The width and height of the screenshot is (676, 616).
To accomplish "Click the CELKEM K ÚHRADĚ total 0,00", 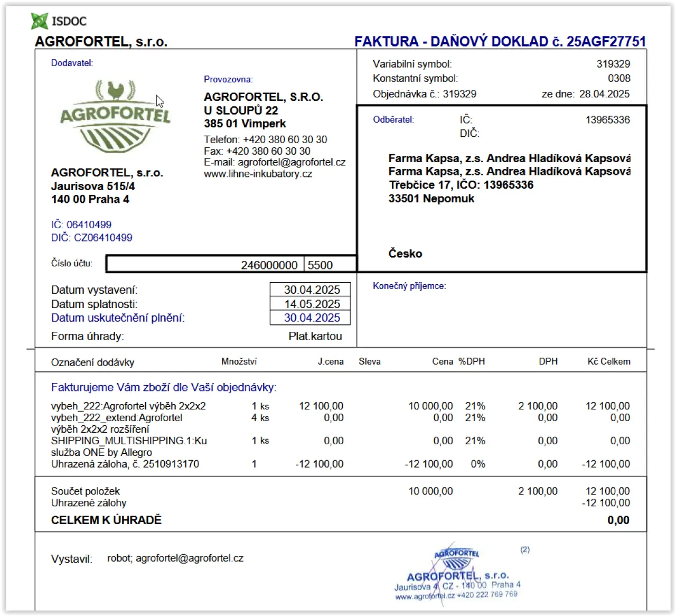I will pyautogui.click(x=618, y=520).
